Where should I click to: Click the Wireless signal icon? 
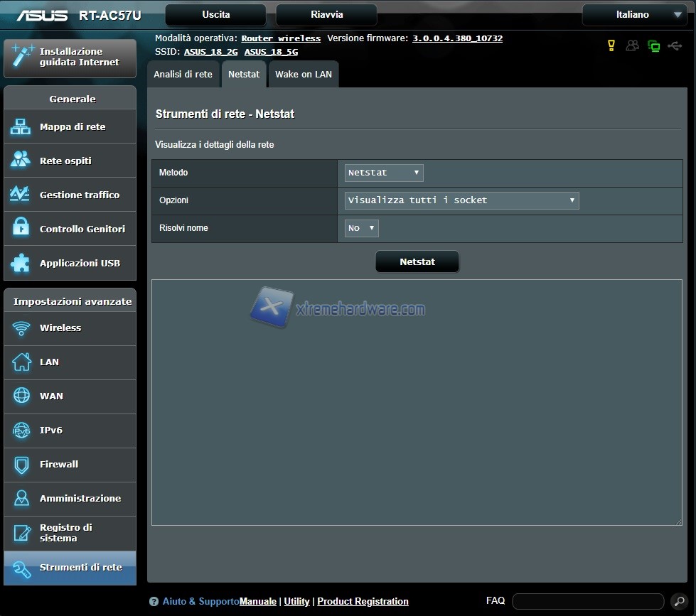pos(21,328)
